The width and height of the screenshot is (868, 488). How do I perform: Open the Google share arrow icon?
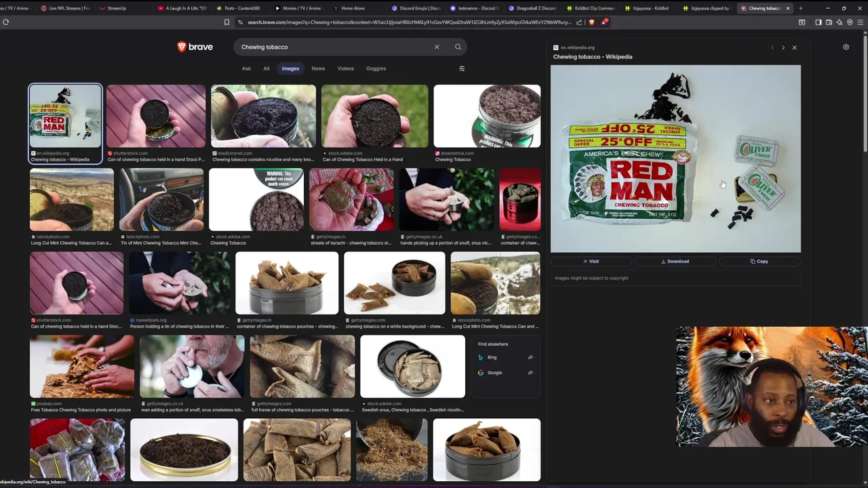pos(530,372)
